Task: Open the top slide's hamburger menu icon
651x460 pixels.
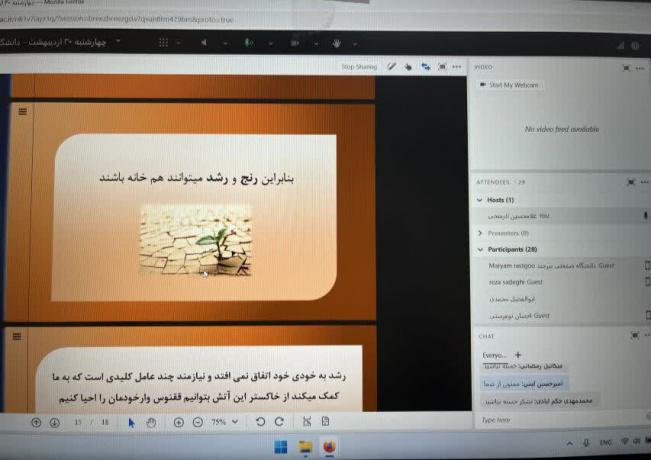Action: click(x=22, y=112)
